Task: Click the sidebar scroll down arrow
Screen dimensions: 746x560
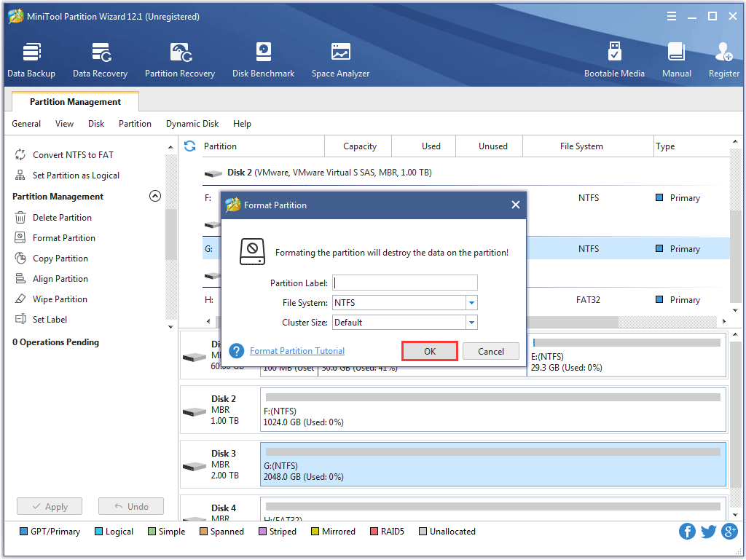Action: pos(170,327)
